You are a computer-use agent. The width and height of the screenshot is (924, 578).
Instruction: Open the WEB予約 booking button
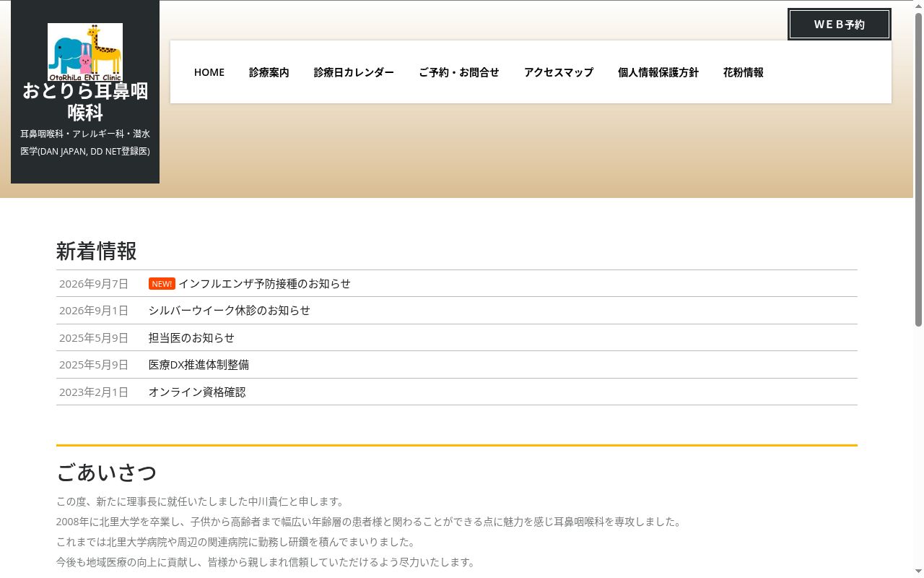click(x=839, y=25)
